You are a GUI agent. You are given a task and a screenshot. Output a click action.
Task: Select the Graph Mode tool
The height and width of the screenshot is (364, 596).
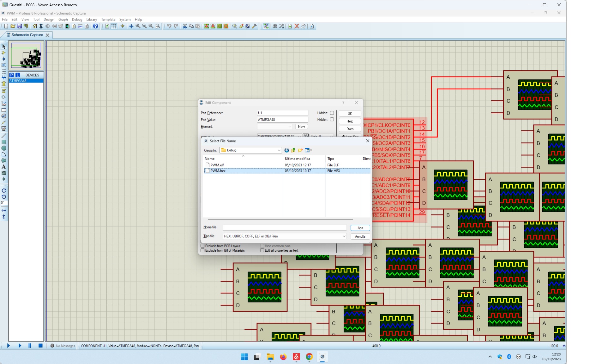tap(4, 103)
